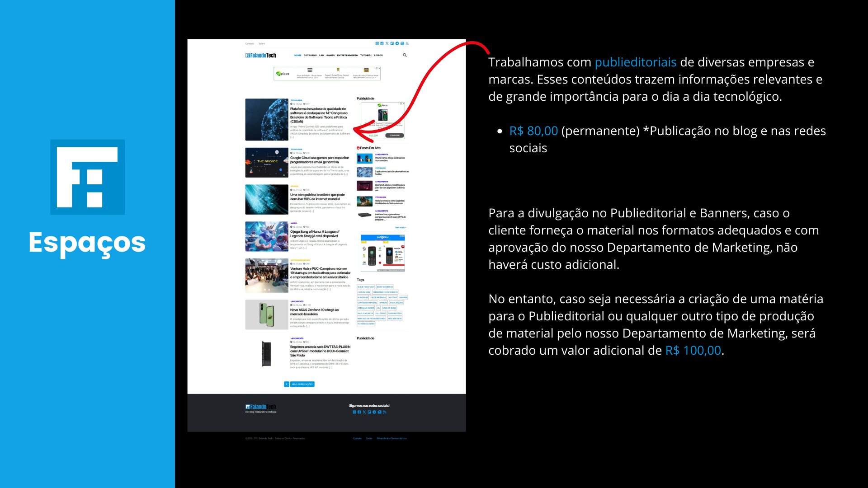Click the R$ 80,00 price text

tap(533, 131)
